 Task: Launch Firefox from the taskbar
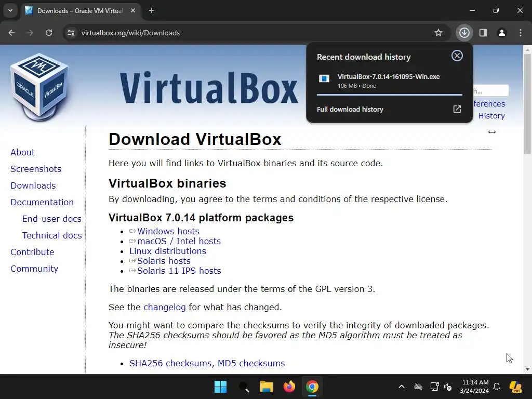[289, 387]
